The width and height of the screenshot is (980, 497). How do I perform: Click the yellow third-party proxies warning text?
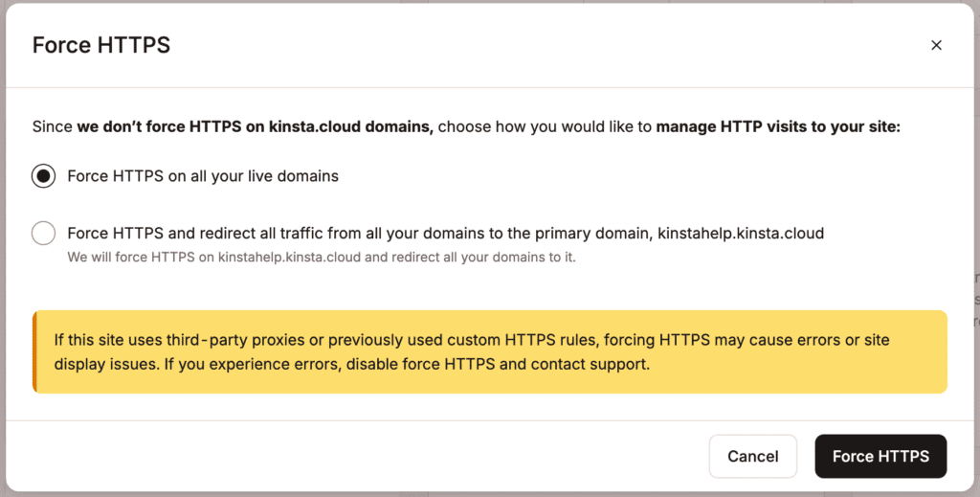click(x=471, y=352)
